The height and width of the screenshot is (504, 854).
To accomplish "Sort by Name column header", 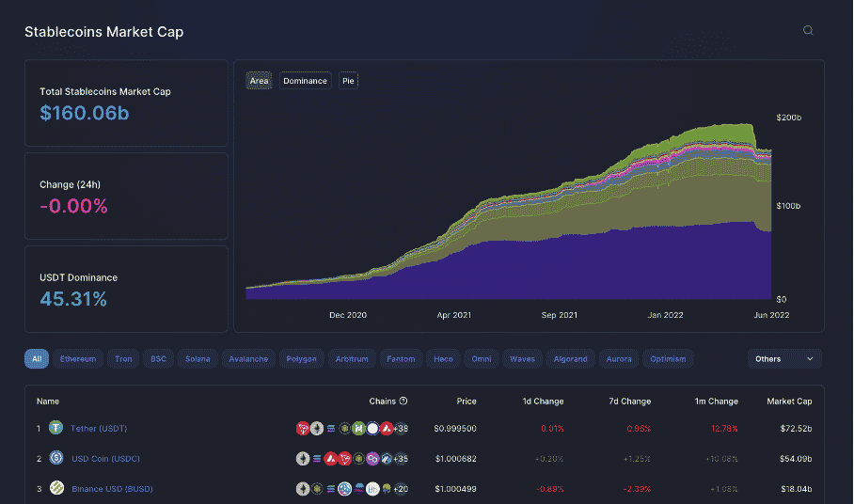I will pyautogui.click(x=48, y=402).
